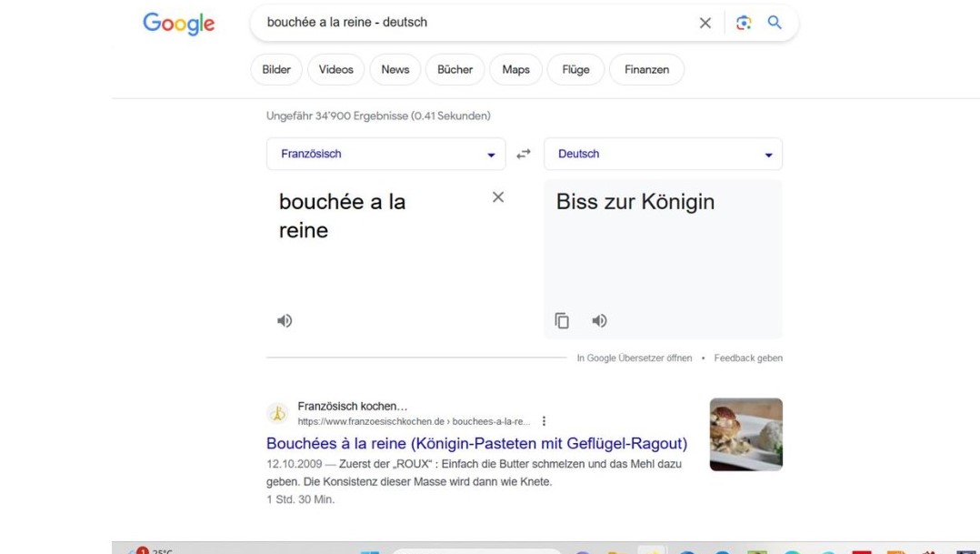Clear the French source text

pyautogui.click(x=498, y=197)
